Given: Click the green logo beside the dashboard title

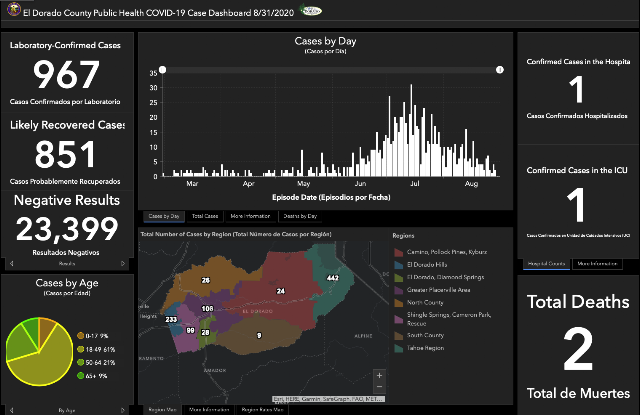Looking at the screenshot, I should (311, 10).
